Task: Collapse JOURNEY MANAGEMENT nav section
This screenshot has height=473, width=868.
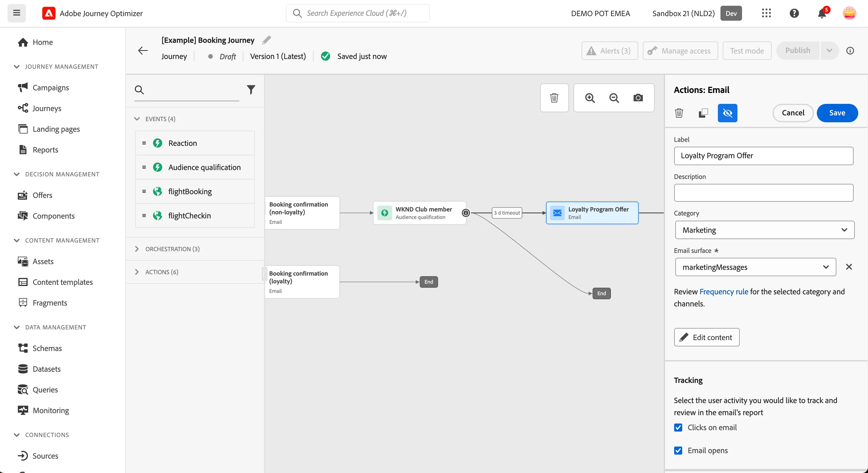Action: (16, 66)
